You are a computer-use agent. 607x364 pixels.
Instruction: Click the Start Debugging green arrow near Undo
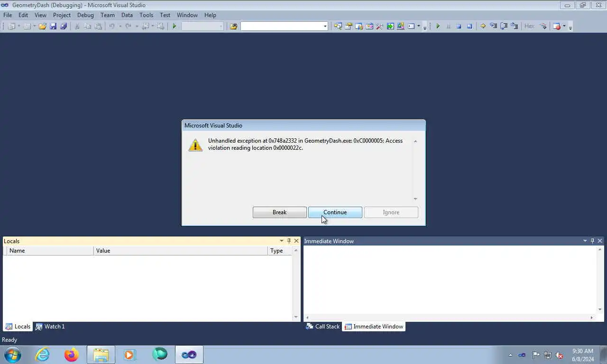point(175,26)
